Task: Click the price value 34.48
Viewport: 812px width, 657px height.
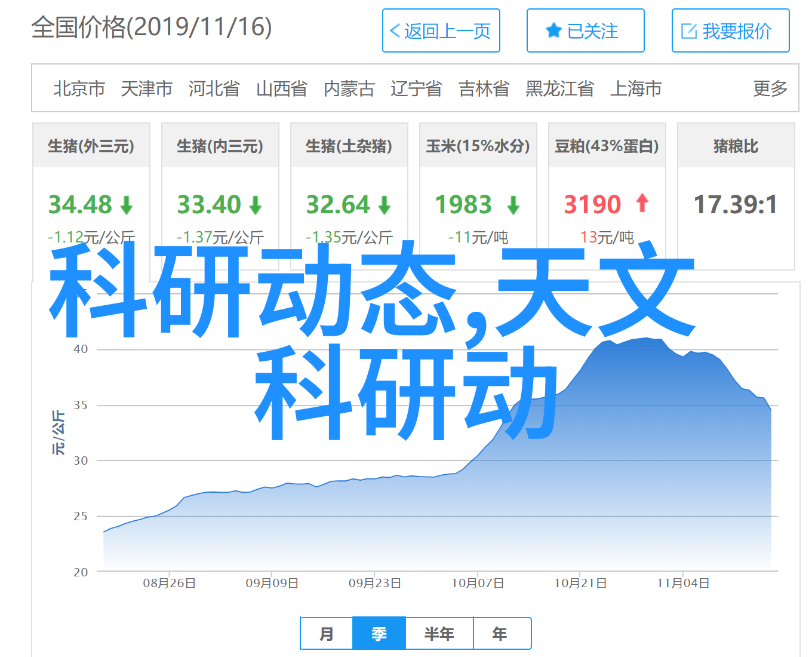Action: (x=80, y=205)
